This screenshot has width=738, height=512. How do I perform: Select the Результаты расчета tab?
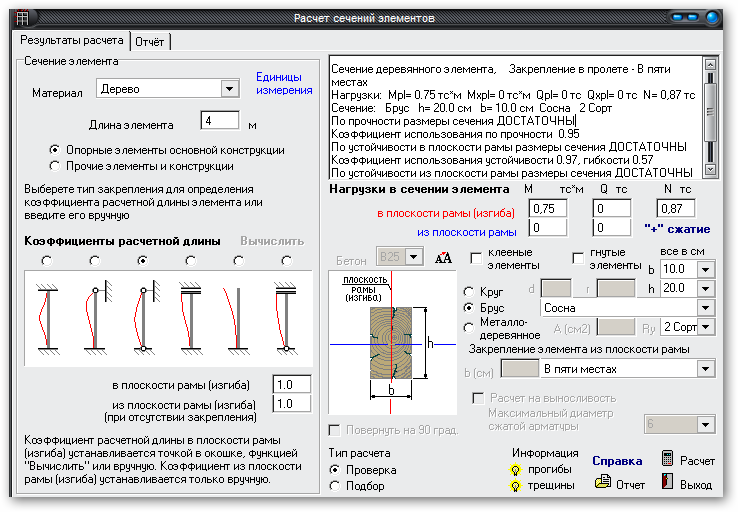67,40
